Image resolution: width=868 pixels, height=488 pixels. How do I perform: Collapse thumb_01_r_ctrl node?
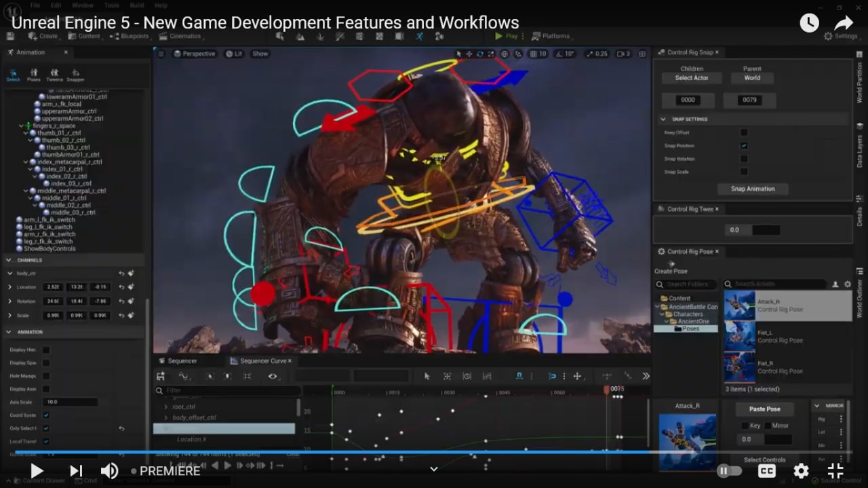(25, 133)
